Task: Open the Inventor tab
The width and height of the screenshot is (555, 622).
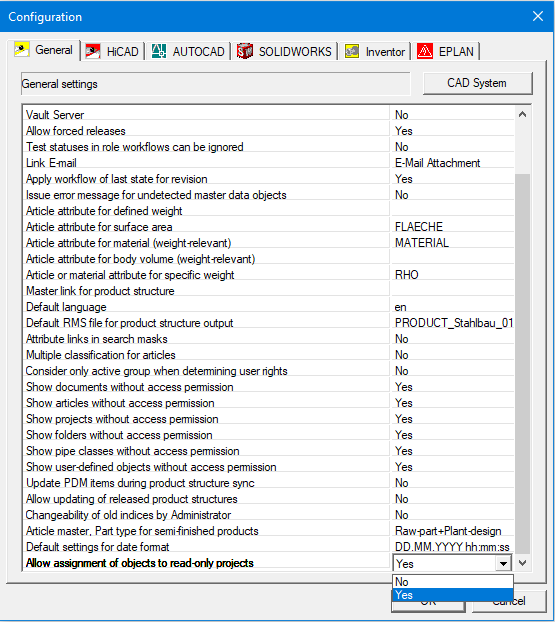Action: [375, 52]
